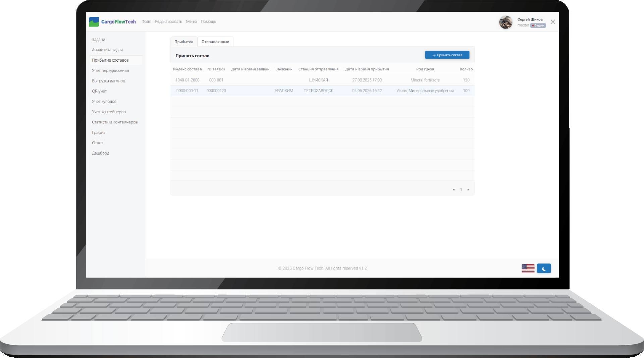
Task: Go to Задачи in sidebar
Action: [98, 40]
